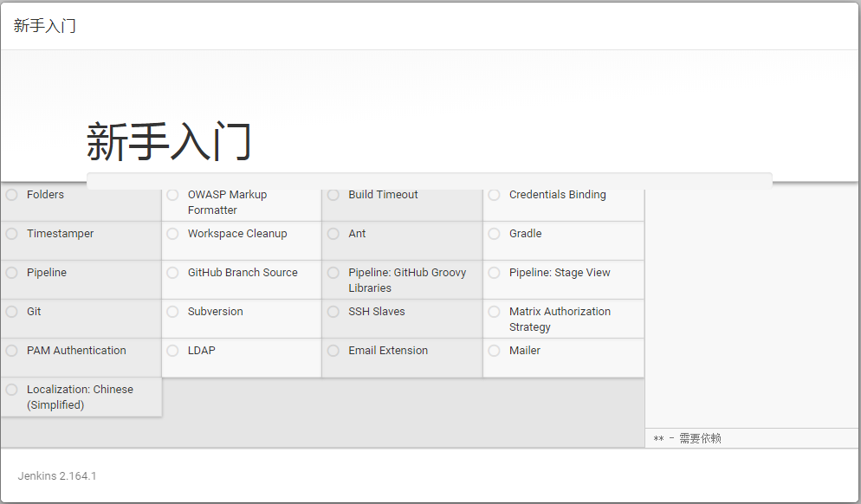
Task: Toggle the OWASP Markup Formatter plugin circle
Action: pyautogui.click(x=172, y=195)
